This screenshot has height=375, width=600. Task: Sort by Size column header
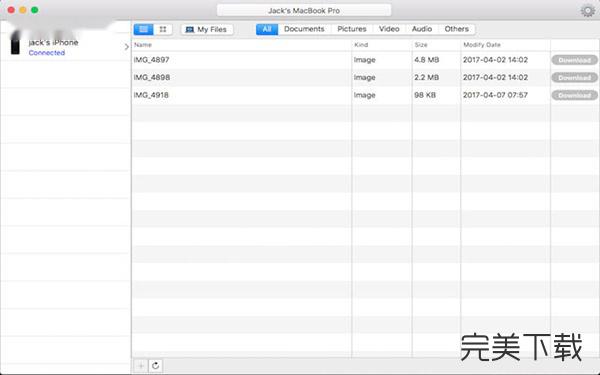[x=421, y=45]
